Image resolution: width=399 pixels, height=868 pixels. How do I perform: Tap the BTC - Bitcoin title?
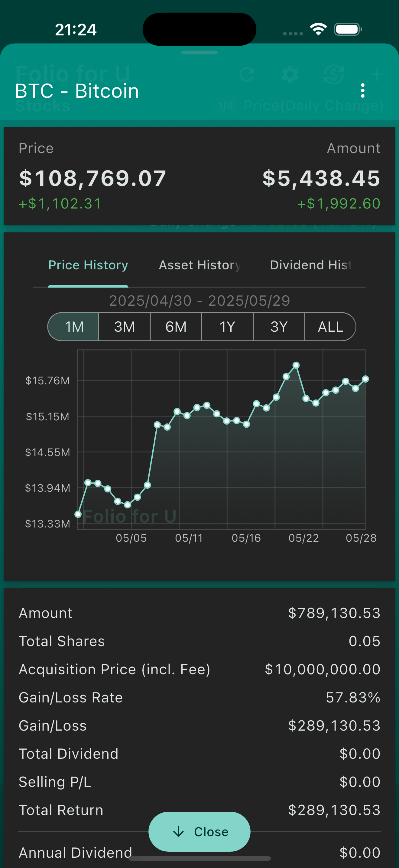[x=77, y=91]
